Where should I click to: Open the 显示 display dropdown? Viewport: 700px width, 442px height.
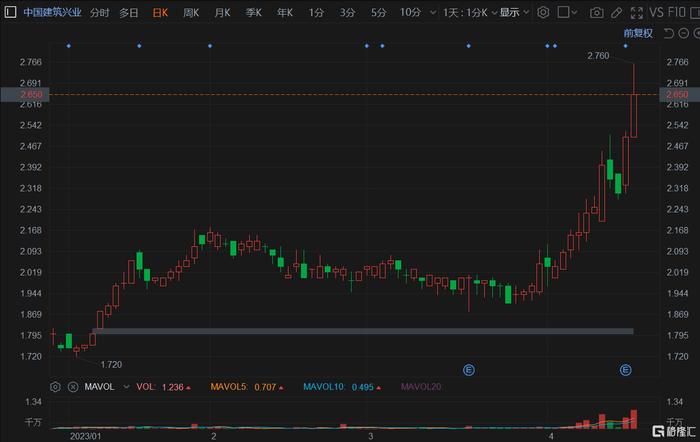pyautogui.click(x=514, y=13)
